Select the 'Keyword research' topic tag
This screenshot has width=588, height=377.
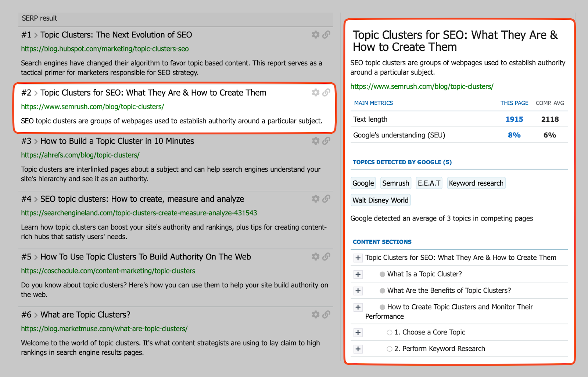(476, 183)
